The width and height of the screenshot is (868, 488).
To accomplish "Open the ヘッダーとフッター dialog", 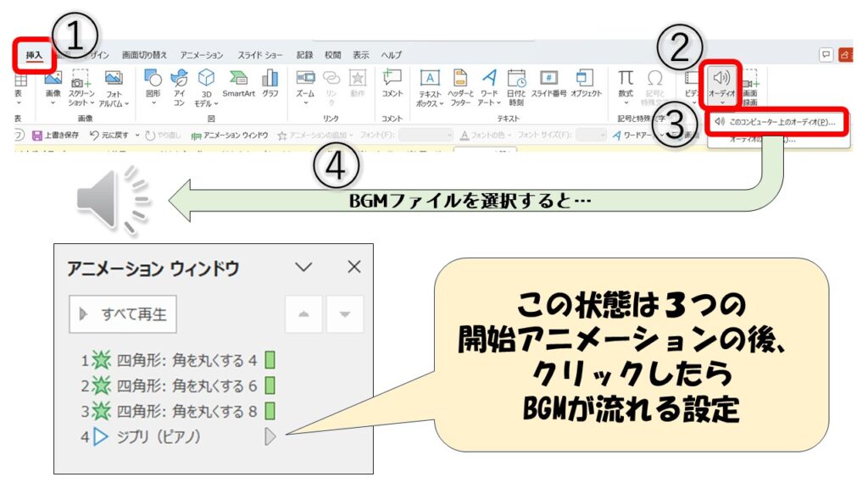I will click(460, 86).
